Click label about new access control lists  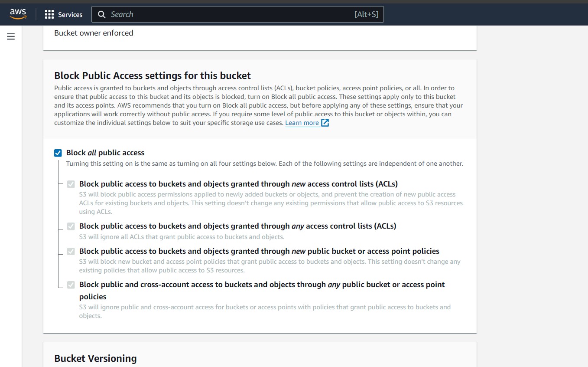(238, 184)
